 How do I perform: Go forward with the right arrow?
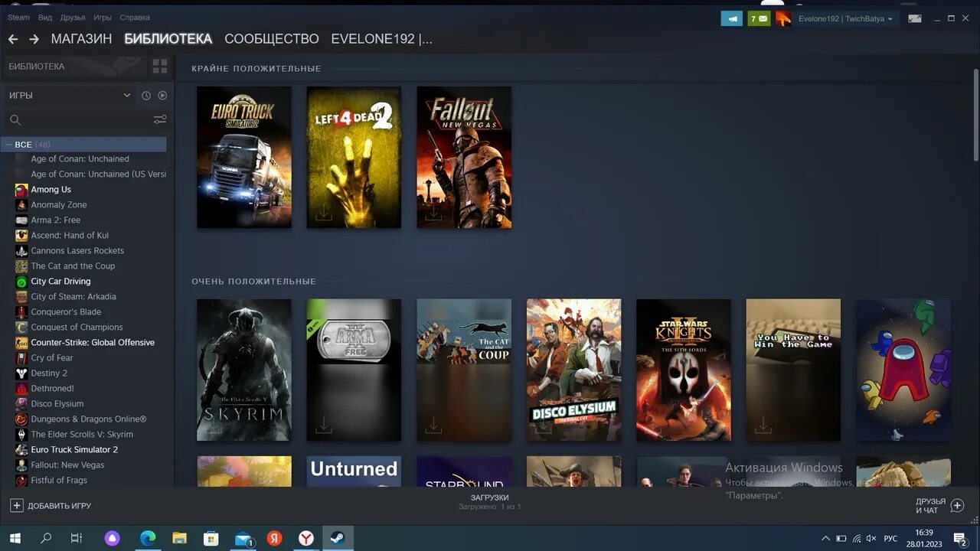[34, 39]
